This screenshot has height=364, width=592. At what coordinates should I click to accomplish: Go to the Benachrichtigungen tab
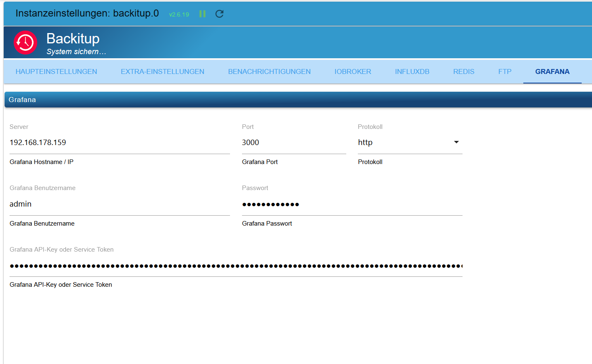(269, 71)
